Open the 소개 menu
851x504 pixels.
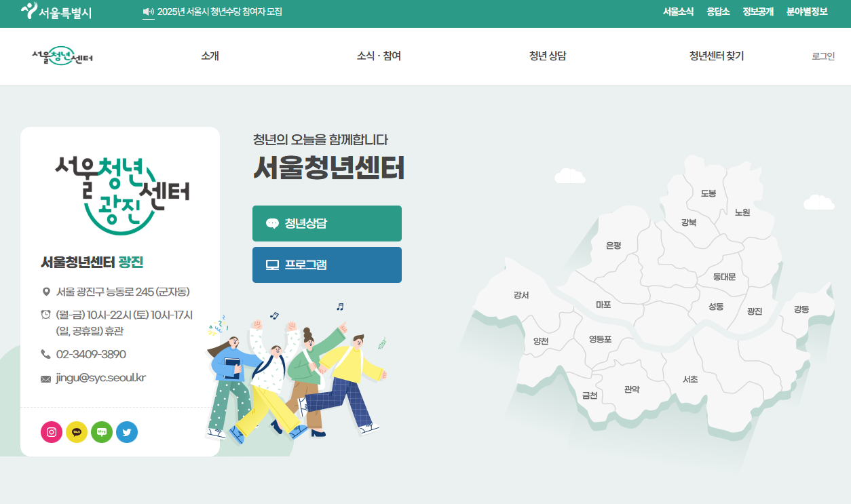[210, 56]
